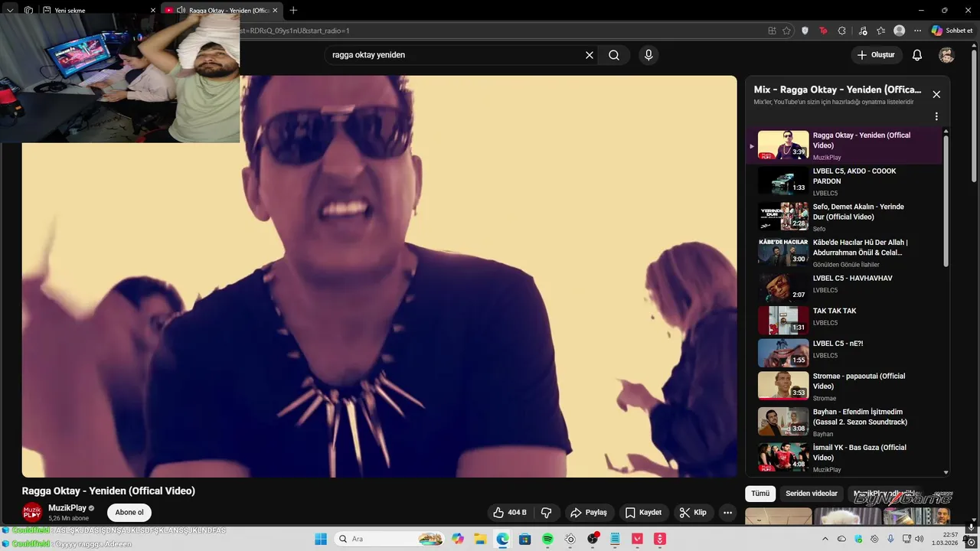
Task: Select the Tümü filter chip
Action: 760,494
